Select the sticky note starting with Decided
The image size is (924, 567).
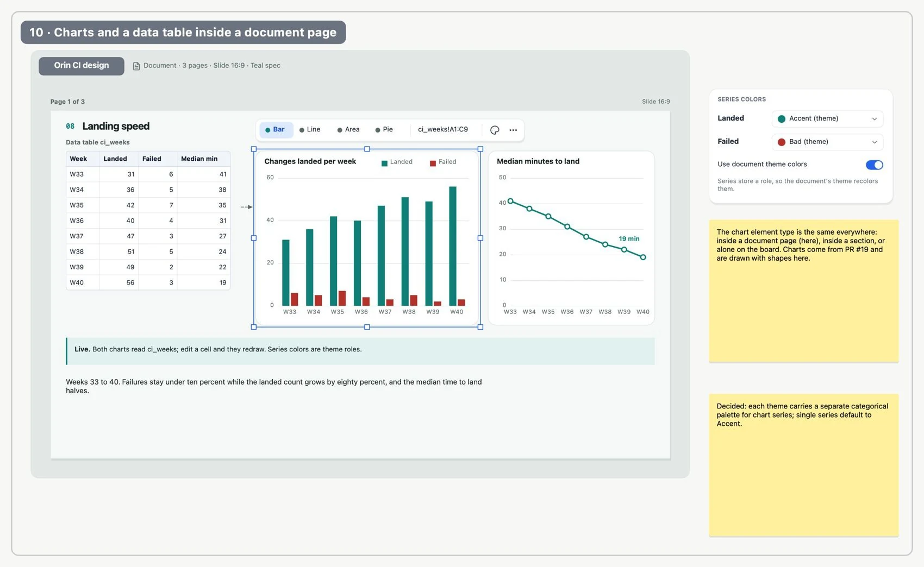(803, 465)
